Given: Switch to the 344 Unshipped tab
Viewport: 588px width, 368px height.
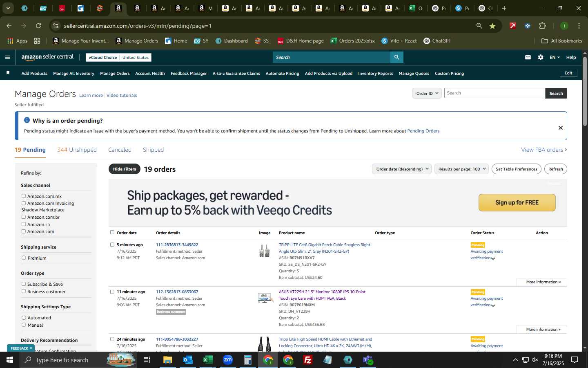Looking at the screenshot, I should (x=77, y=150).
